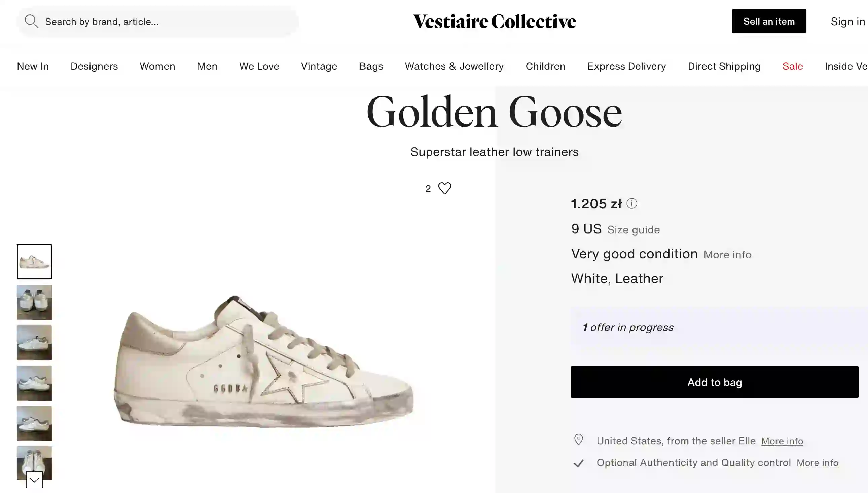Viewport: 868px width, 493px height.
Task: Click the Vestiaire Collective logo
Action: click(x=495, y=21)
